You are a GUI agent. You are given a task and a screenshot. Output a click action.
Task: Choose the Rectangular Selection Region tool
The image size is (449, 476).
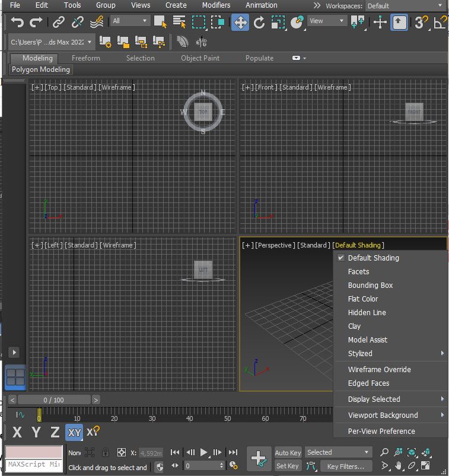point(199,22)
